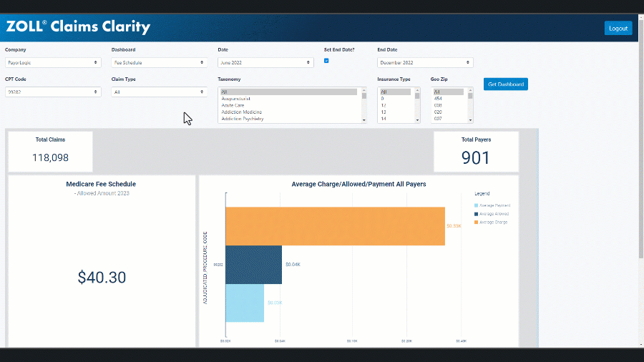The width and height of the screenshot is (644, 362).
Task: Select All in the Insurance Type list
Action: click(x=396, y=92)
